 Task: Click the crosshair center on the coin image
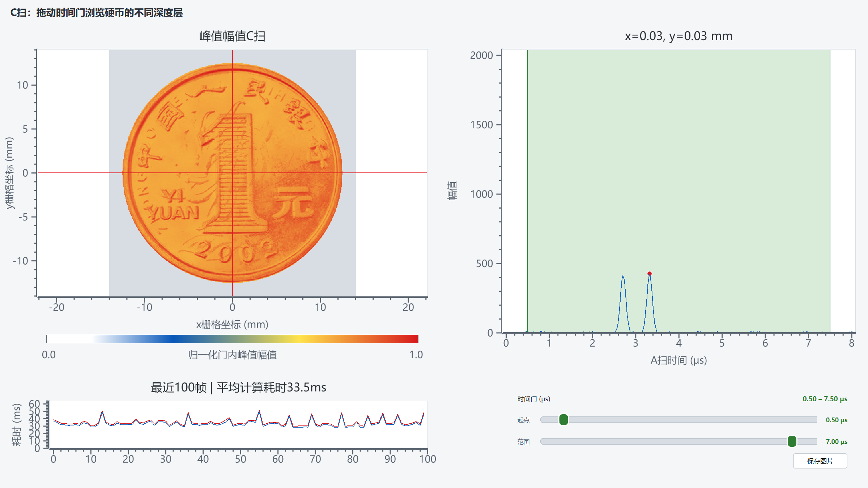pos(233,173)
